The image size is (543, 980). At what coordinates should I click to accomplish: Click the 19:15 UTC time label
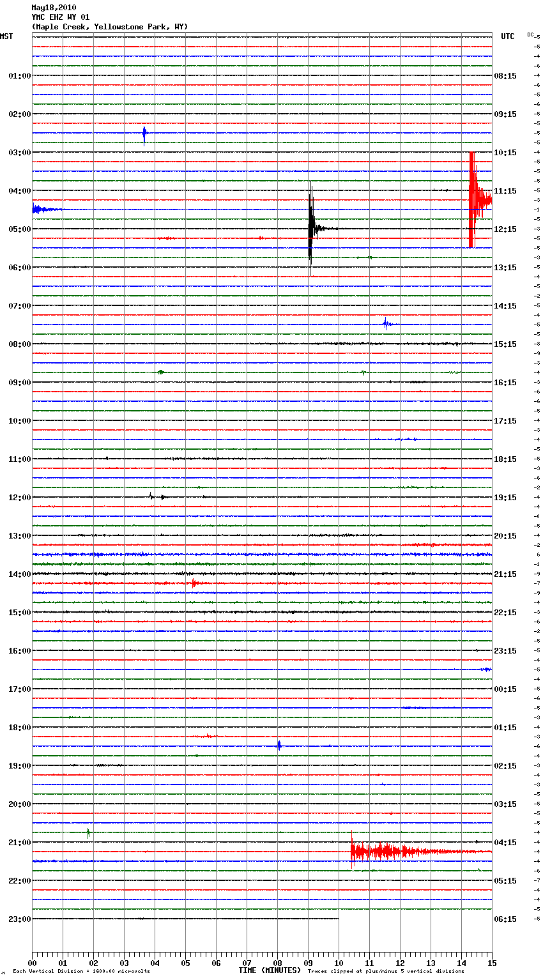tap(505, 498)
